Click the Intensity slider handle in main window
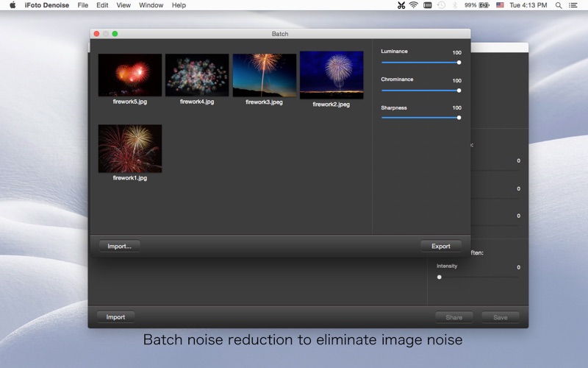Viewport: 588px width, 368px height. tap(439, 277)
